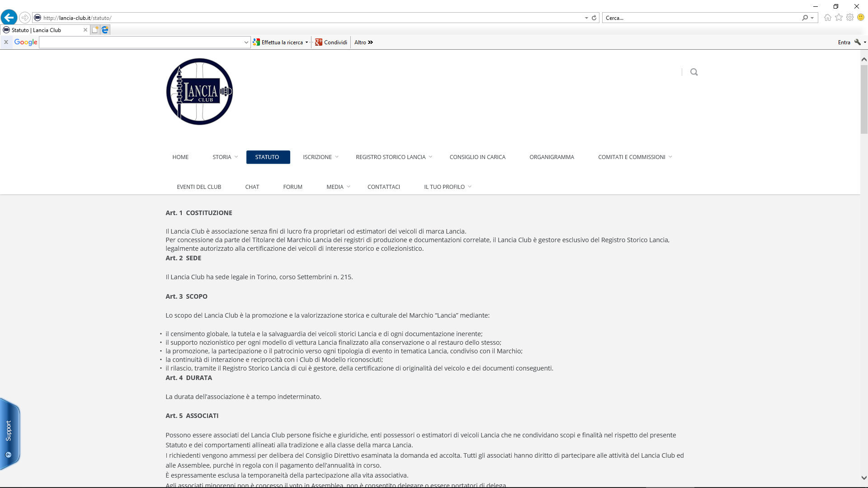Expand the ISCRIZIONE submenu chevron
Viewport: 868px width, 488px height.
(x=337, y=157)
